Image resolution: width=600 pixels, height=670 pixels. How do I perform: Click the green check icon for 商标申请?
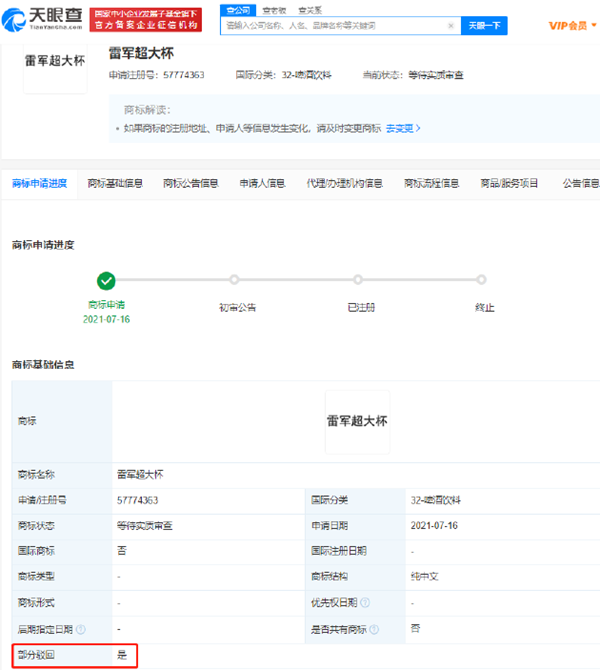[107, 281]
